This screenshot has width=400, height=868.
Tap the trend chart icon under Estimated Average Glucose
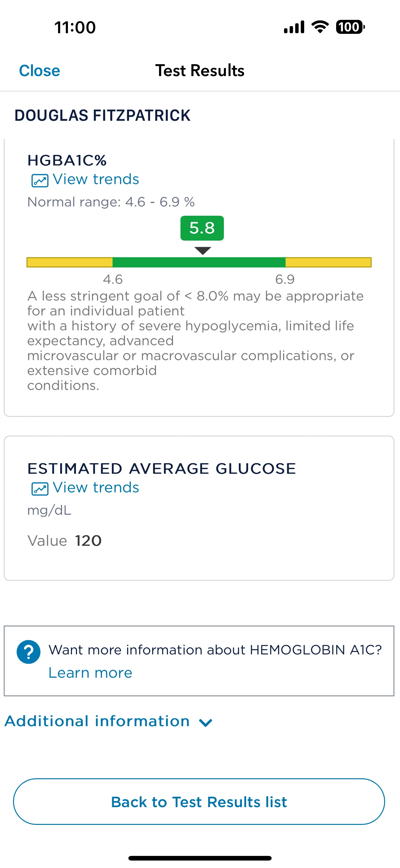[40, 489]
